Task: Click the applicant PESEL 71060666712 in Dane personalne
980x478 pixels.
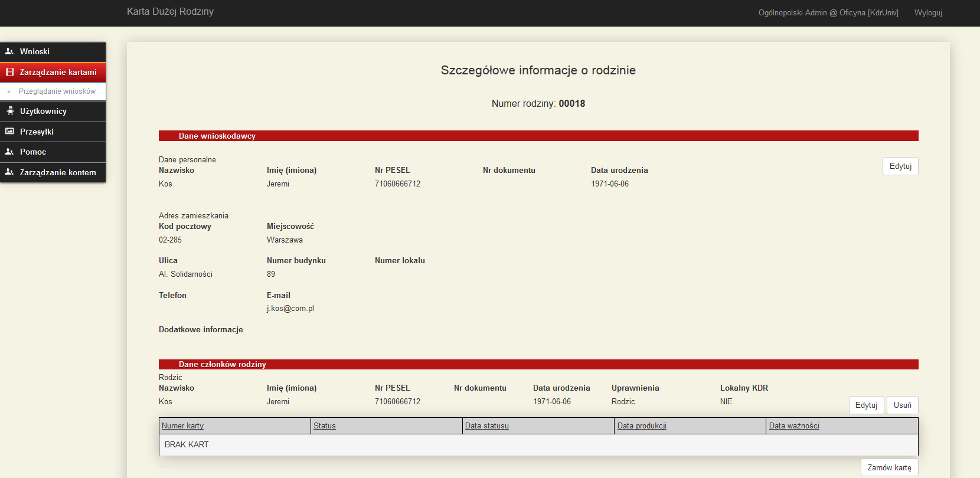Action: point(397,184)
